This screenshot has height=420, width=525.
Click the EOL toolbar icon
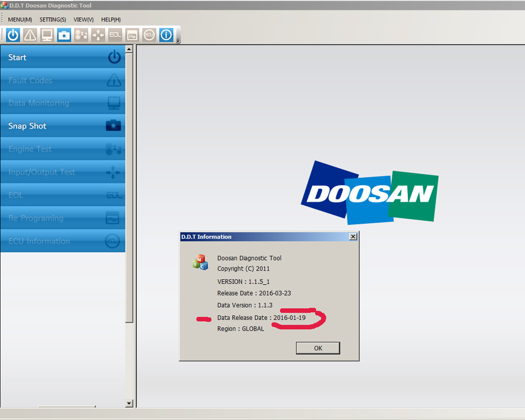[115, 35]
